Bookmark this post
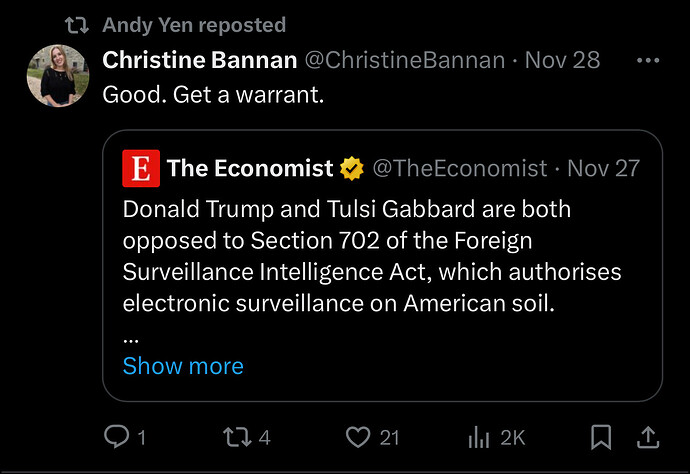Screen dimensions: 690x474 (601, 436)
